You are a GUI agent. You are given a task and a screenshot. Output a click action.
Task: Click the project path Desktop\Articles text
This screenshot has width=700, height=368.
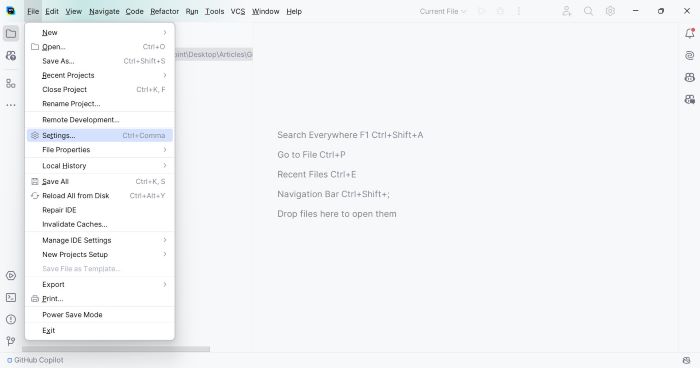point(214,54)
